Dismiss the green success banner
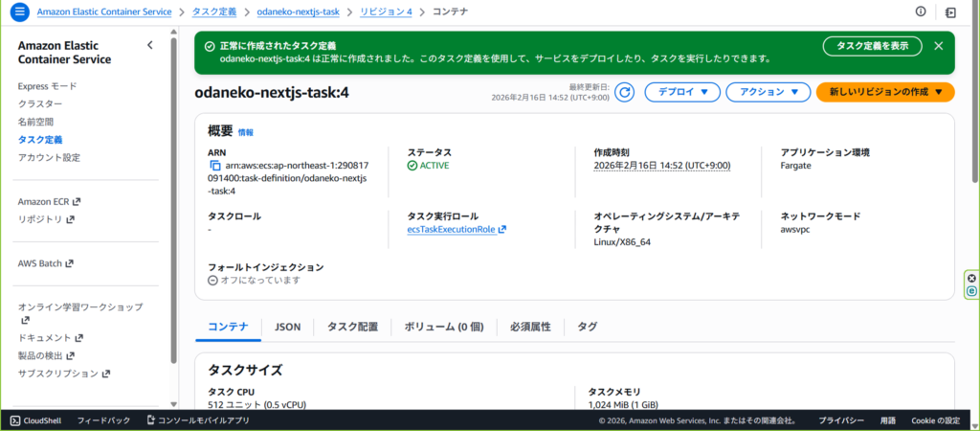Image resolution: width=980 pixels, height=431 pixels. point(938,45)
